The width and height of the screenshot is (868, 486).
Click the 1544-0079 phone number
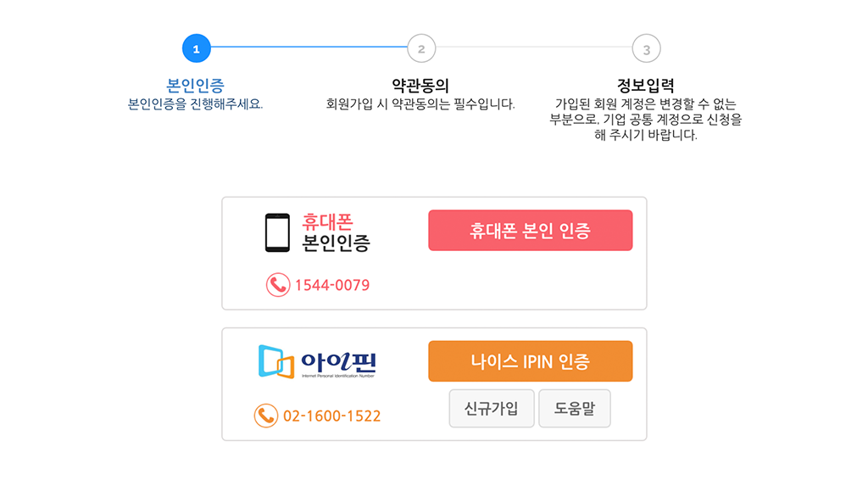click(x=331, y=285)
